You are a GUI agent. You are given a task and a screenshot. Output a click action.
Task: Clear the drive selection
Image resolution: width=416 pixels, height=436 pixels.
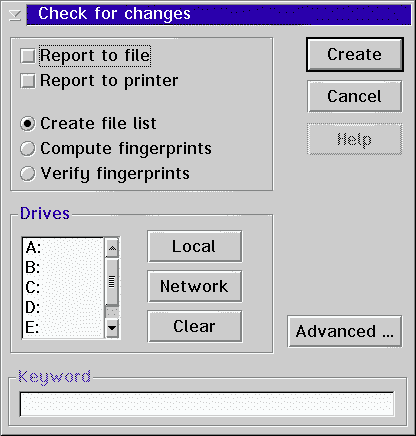click(195, 326)
